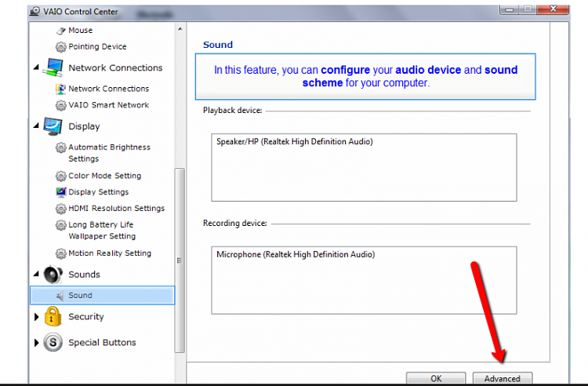The width and height of the screenshot is (588, 386).
Task: Collapse the Display category
Action: click(36, 126)
